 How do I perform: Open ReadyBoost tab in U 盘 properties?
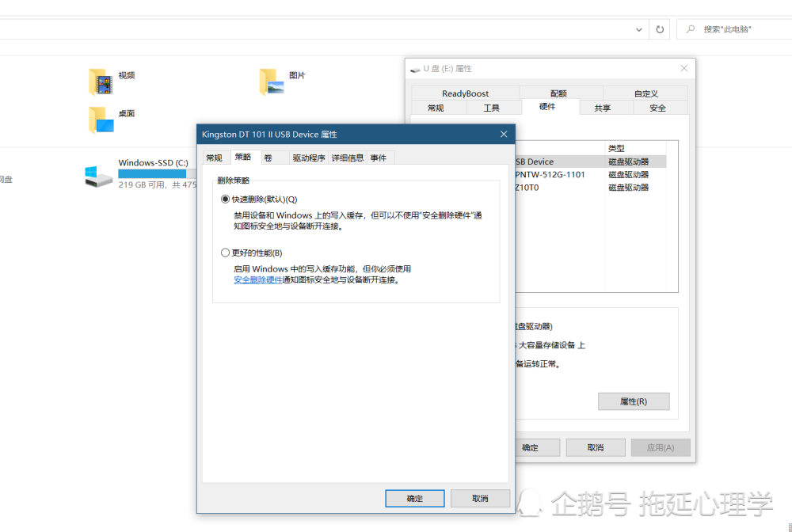[x=465, y=93]
